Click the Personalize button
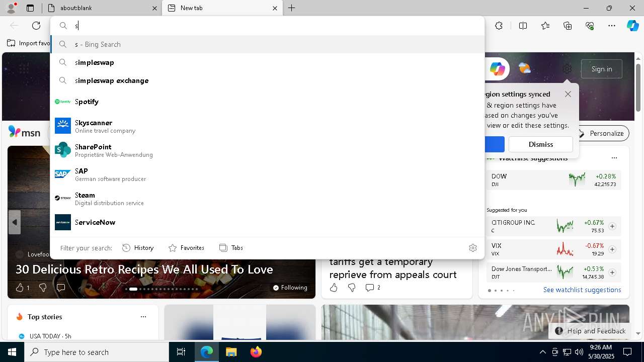Screen dimensions: 644x362 tap(602, 133)
